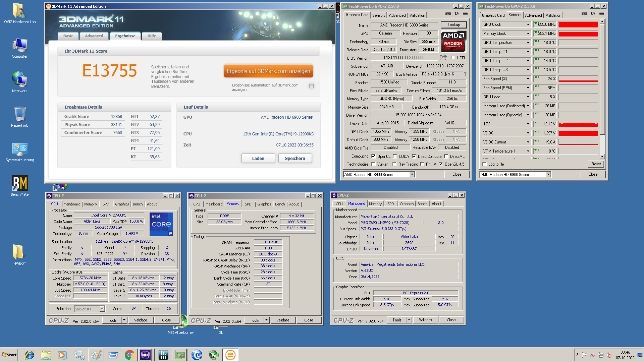
Task: Open Internet Explorer from taskbar
Action: (30, 355)
